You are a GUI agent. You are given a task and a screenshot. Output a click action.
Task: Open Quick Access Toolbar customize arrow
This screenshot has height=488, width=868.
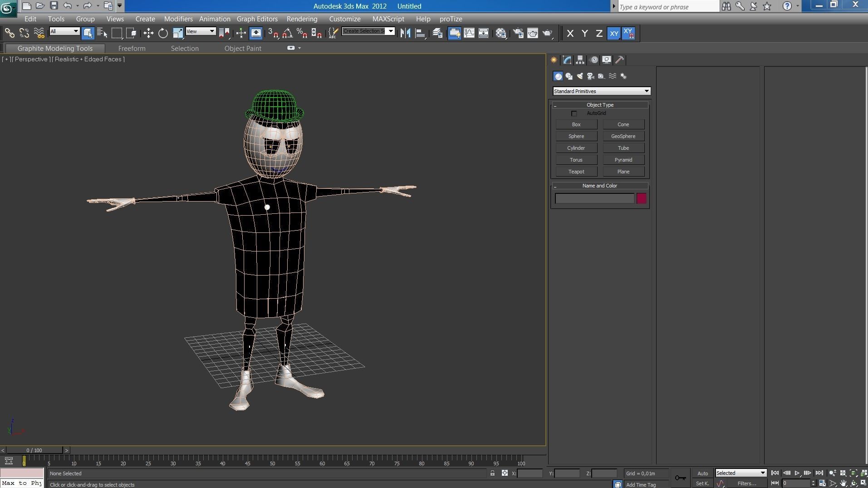click(x=119, y=6)
